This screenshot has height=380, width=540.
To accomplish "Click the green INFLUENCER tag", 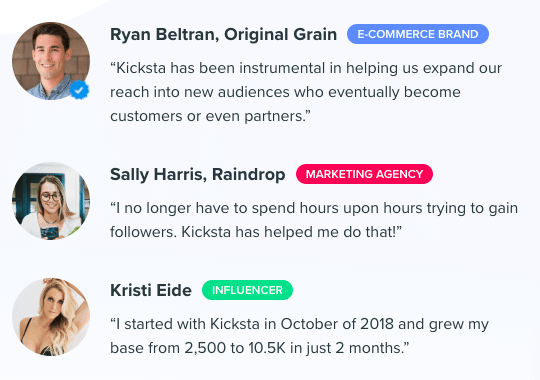I will (247, 290).
